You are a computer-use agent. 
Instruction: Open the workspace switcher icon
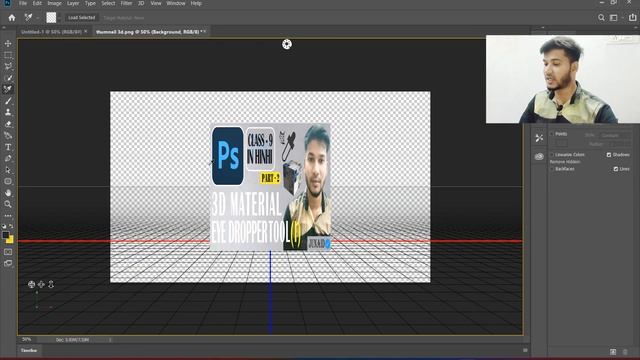point(613,18)
